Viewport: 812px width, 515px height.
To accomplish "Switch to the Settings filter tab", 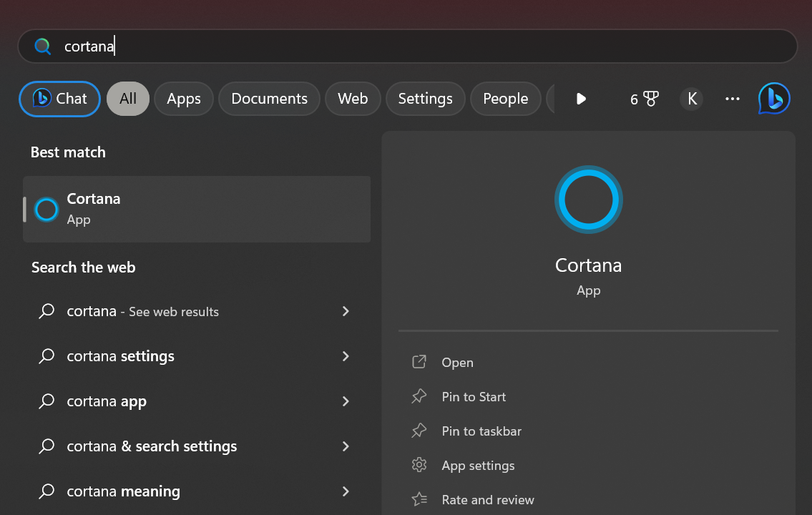I will tap(425, 99).
